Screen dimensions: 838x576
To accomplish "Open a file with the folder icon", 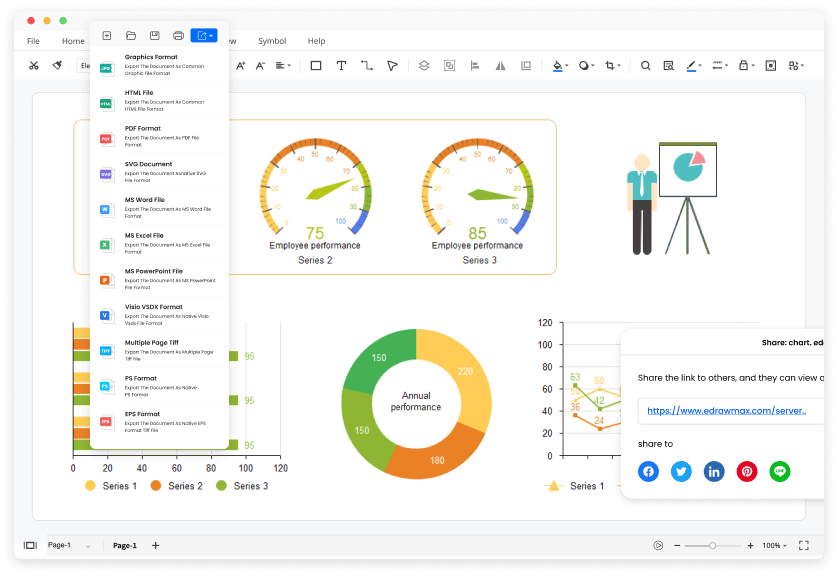I will (x=131, y=35).
